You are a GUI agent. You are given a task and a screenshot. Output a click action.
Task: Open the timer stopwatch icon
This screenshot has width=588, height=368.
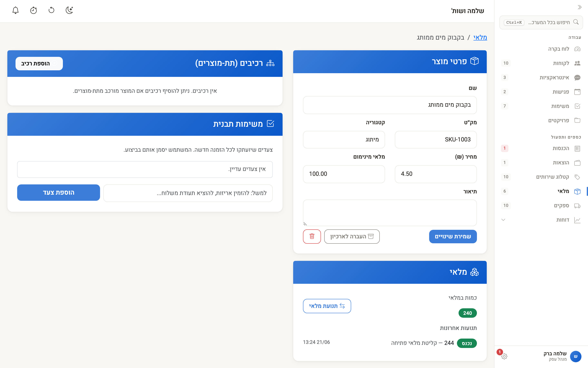tap(33, 10)
